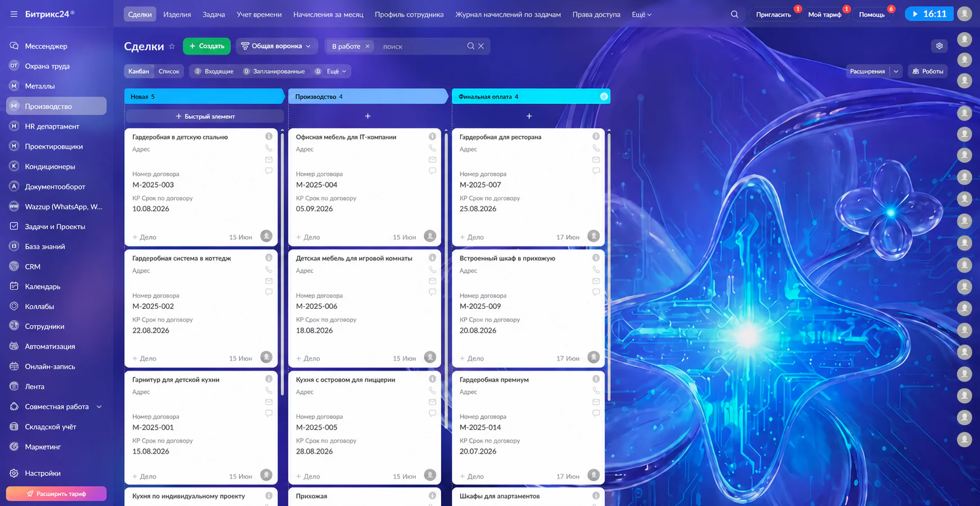Open kanban settings gear icon
980x506 pixels.
coord(940,46)
